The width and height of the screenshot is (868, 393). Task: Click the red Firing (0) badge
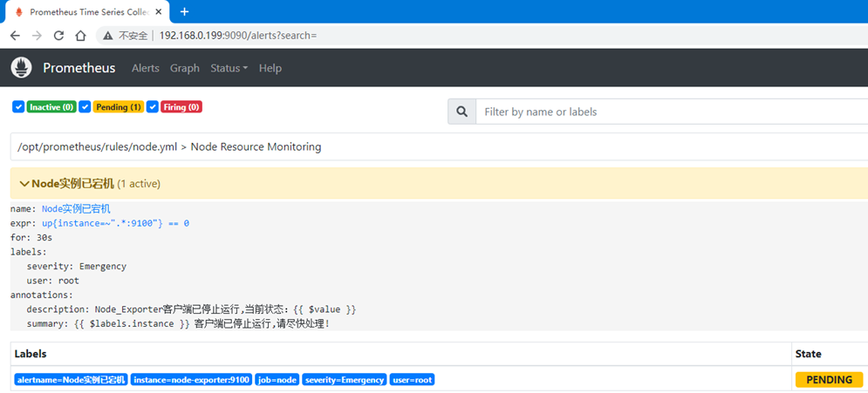coord(181,107)
